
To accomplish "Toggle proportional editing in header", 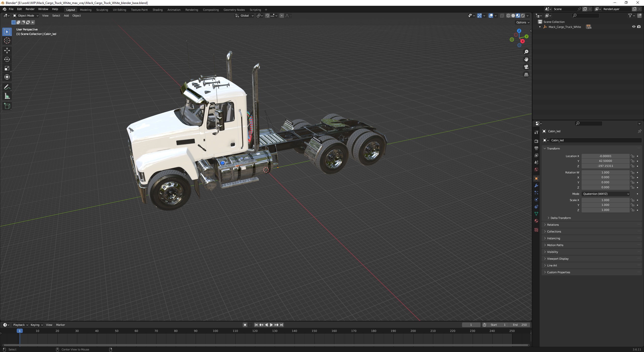I will pos(282,16).
